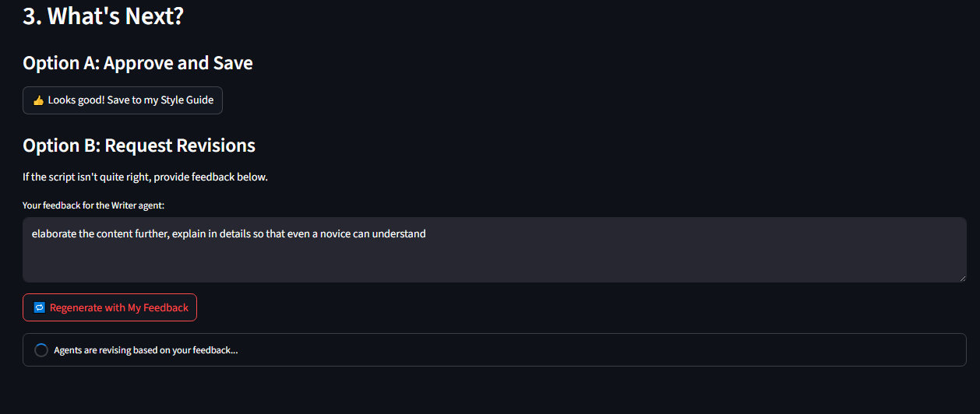Screen dimensions: 980x414
Task: Place cursor after the word "understand" in feedback
Action: pyautogui.click(x=427, y=233)
